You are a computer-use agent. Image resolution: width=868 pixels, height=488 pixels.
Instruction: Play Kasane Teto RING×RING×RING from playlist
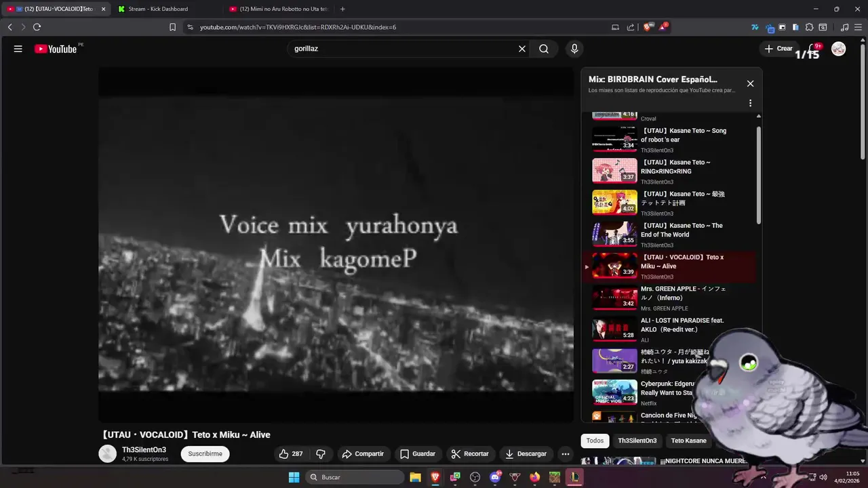point(669,171)
